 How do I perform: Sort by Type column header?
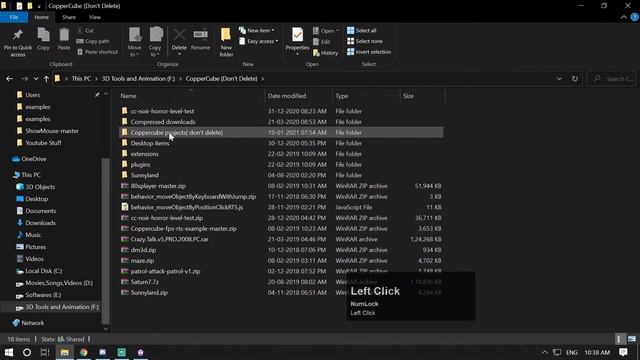tap(366, 96)
